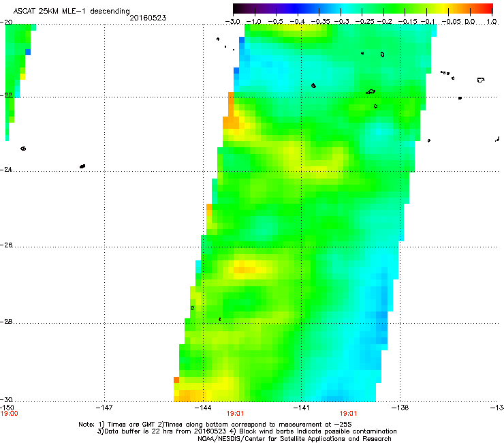Click the -28 latitude axis label
Image resolution: width=504 pixels, height=443 pixels.
[x=6, y=322]
